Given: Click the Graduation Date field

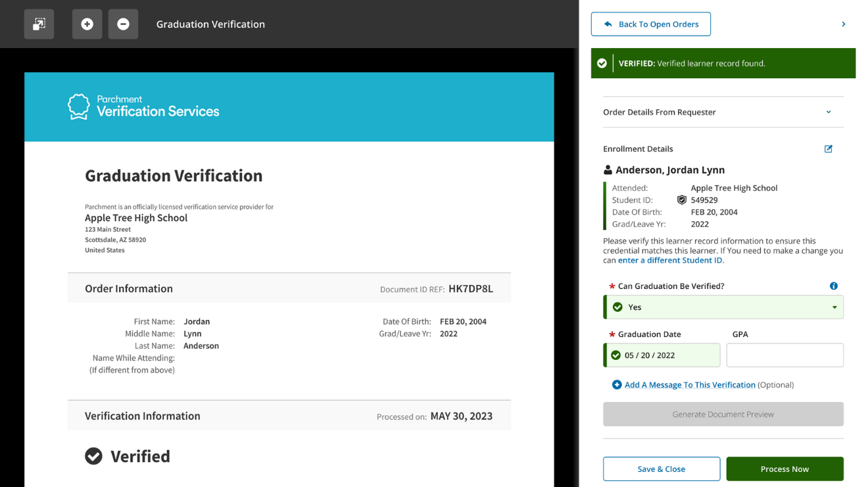Looking at the screenshot, I should click(x=662, y=355).
